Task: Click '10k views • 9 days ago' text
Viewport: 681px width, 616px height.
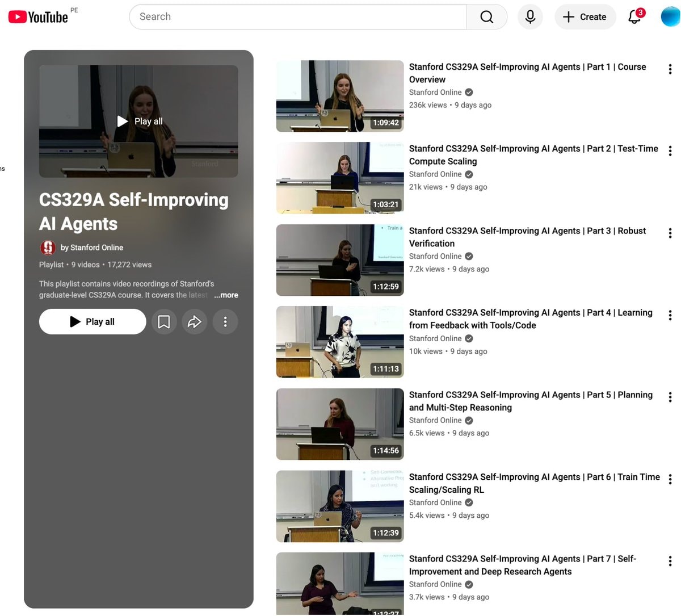Action: 448,351
